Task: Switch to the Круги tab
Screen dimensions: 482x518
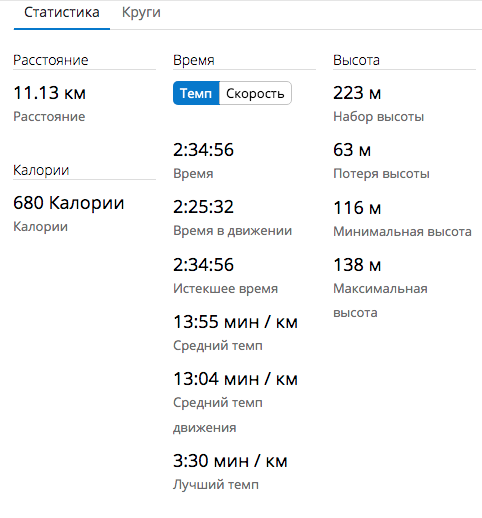Action: pyautogui.click(x=141, y=13)
